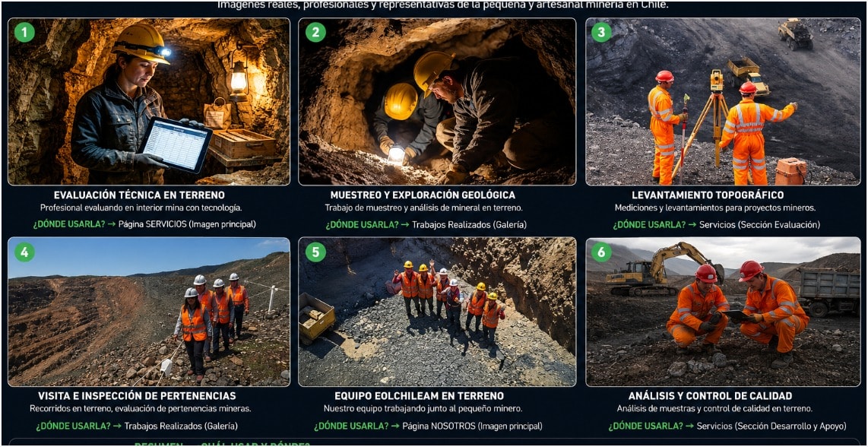Click green number 1 badge
Screen dimensions: 868x447
24,32
